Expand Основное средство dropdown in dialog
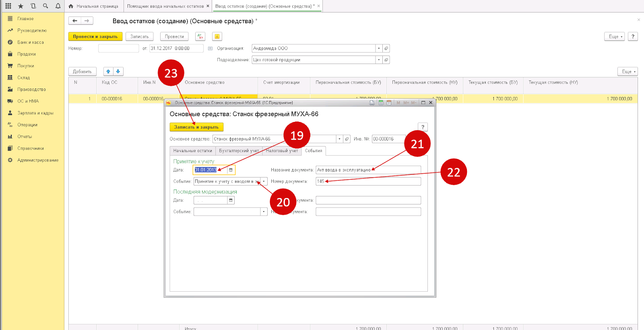Image resolution: width=644 pixels, height=330 pixels. click(x=339, y=139)
